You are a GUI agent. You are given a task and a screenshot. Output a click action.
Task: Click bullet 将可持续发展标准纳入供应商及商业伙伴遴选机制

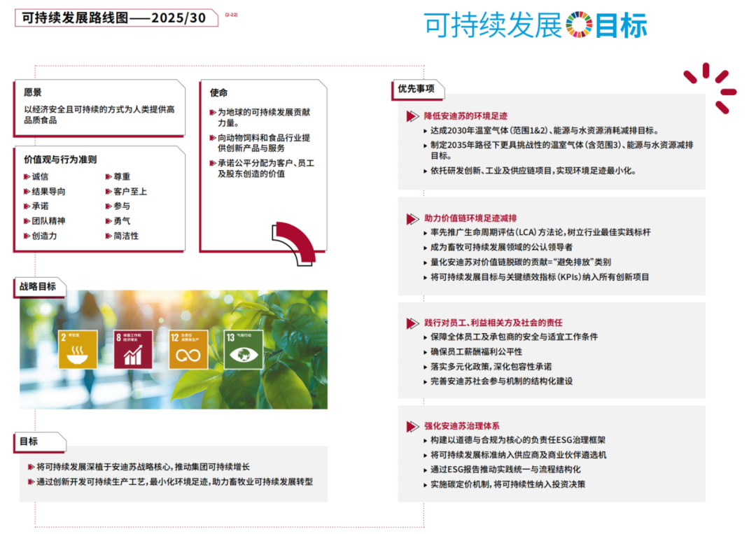(518, 455)
